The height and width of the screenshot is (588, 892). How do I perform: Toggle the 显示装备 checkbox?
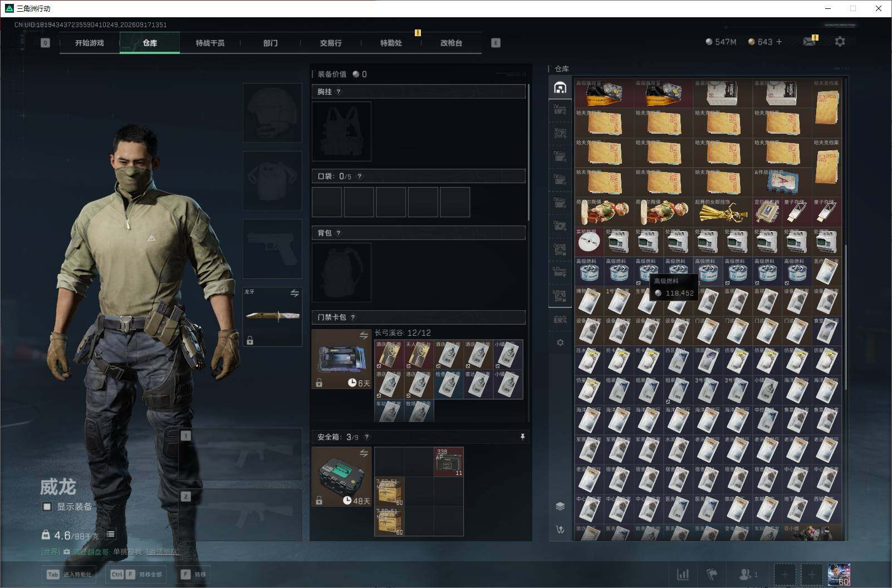[47, 507]
